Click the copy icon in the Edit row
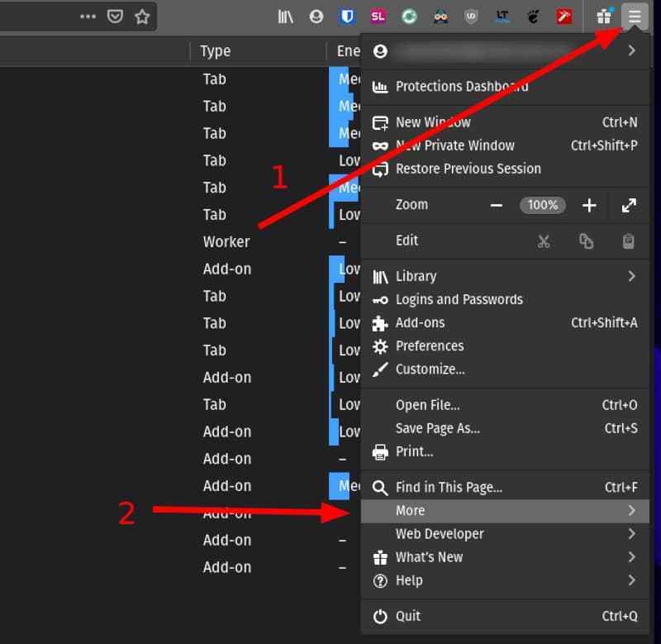 tap(586, 241)
